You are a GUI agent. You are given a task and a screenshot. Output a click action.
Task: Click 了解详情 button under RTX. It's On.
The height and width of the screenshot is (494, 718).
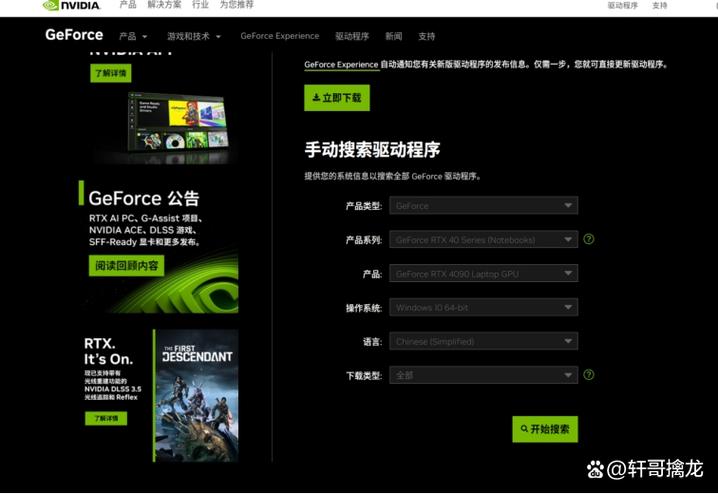[x=106, y=418]
